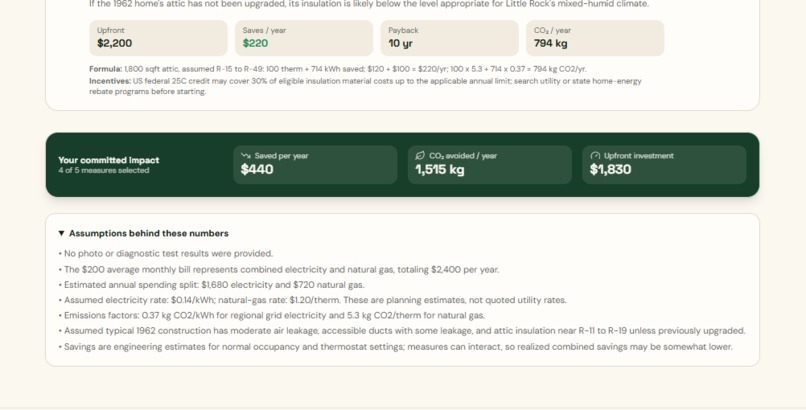Click the 10 yr Payback value
This screenshot has width=806, height=410.
coord(400,44)
